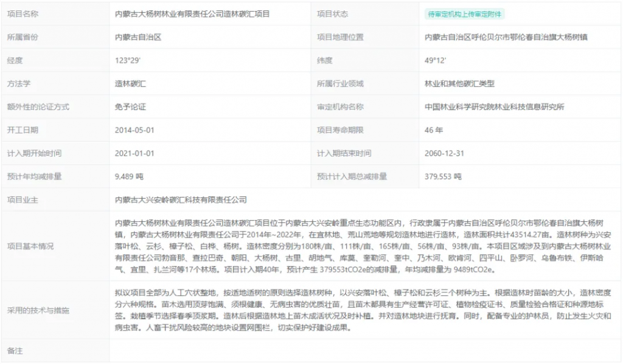The width and height of the screenshot is (623, 364).
Task: Select annual emission reduction 9,489 吨
Action: tap(129, 177)
